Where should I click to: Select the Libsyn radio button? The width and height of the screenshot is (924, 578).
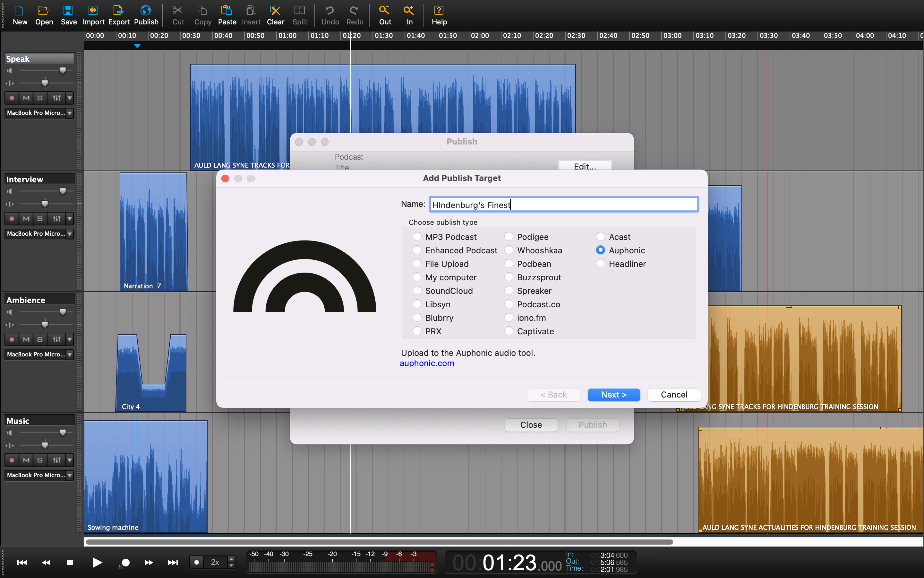pos(417,304)
